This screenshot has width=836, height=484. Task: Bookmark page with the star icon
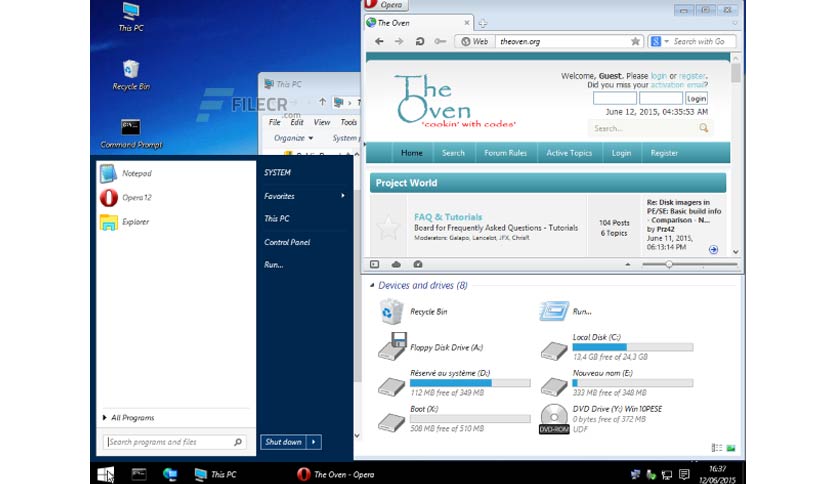(635, 41)
